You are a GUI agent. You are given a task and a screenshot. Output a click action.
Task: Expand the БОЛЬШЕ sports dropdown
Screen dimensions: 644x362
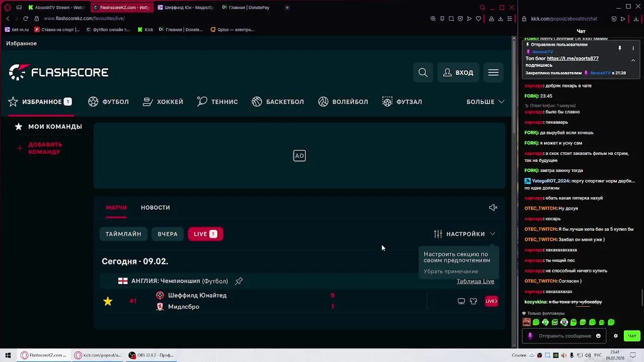click(x=486, y=102)
